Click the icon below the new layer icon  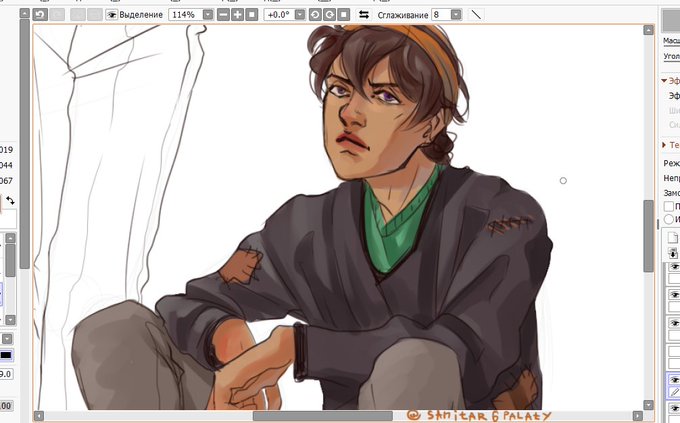pos(673,253)
